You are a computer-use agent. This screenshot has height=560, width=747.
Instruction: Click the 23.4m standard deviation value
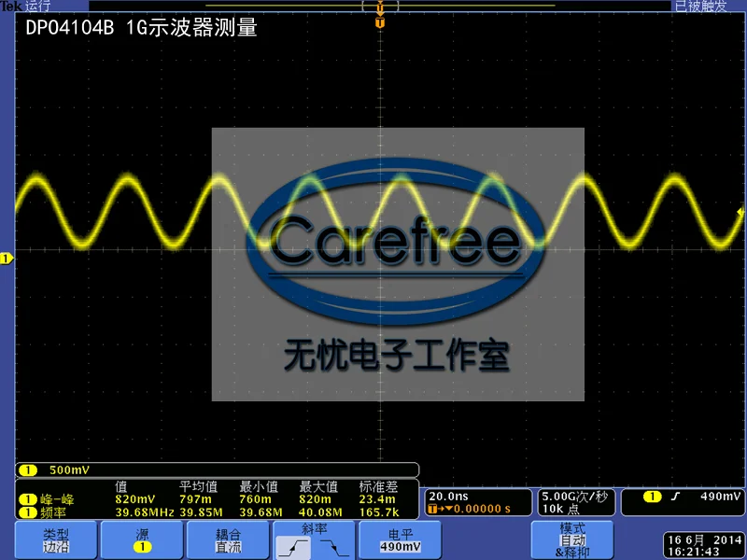click(377, 499)
